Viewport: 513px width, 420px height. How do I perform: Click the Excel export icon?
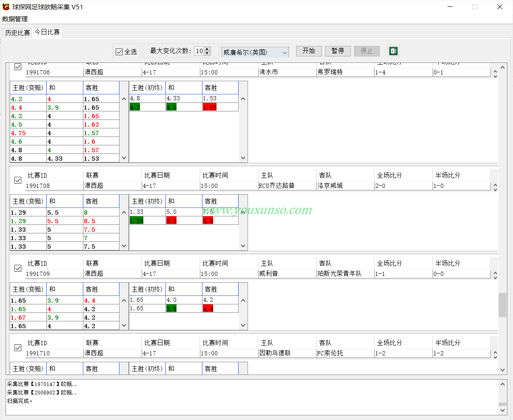[x=393, y=51]
